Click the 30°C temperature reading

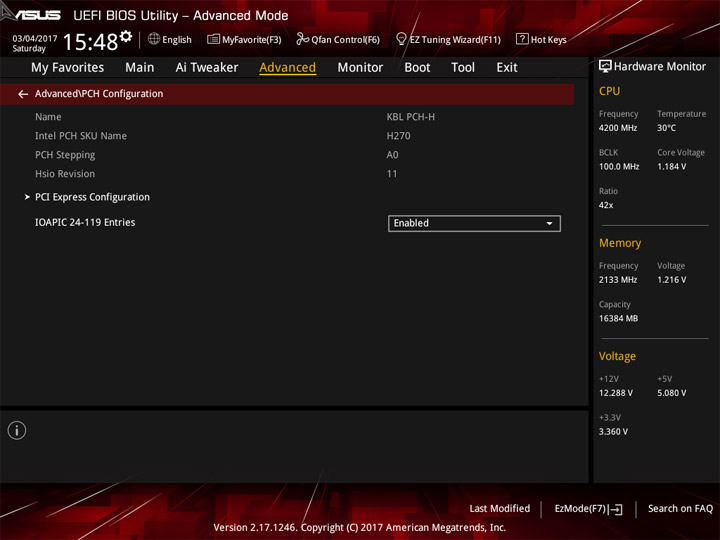pyautogui.click(x=666, y=128)
